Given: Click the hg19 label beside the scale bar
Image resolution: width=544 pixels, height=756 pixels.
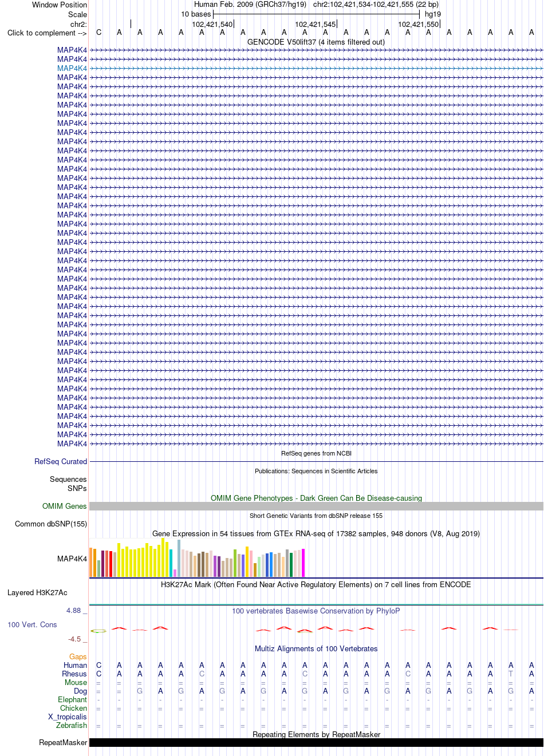Looking at the screenshot, I should [433, 14].
